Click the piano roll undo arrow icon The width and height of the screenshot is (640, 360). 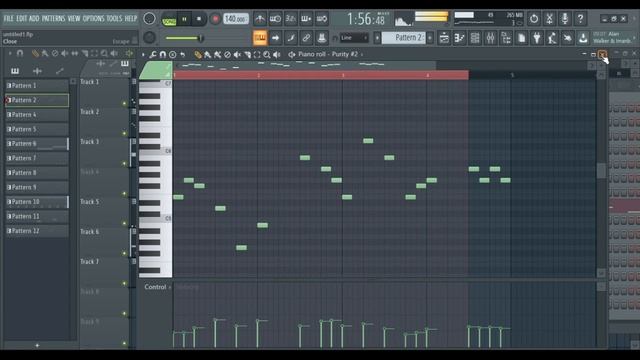[182, 54]
